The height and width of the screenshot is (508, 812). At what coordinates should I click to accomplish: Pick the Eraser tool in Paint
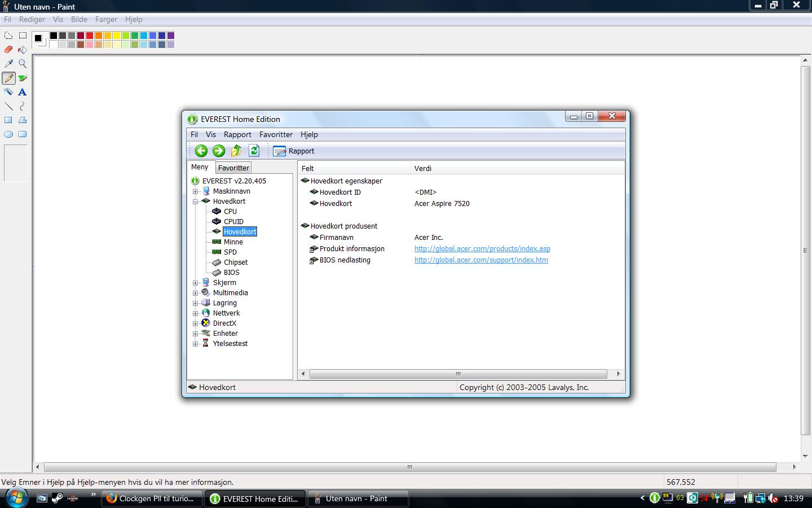pos(8,50)
